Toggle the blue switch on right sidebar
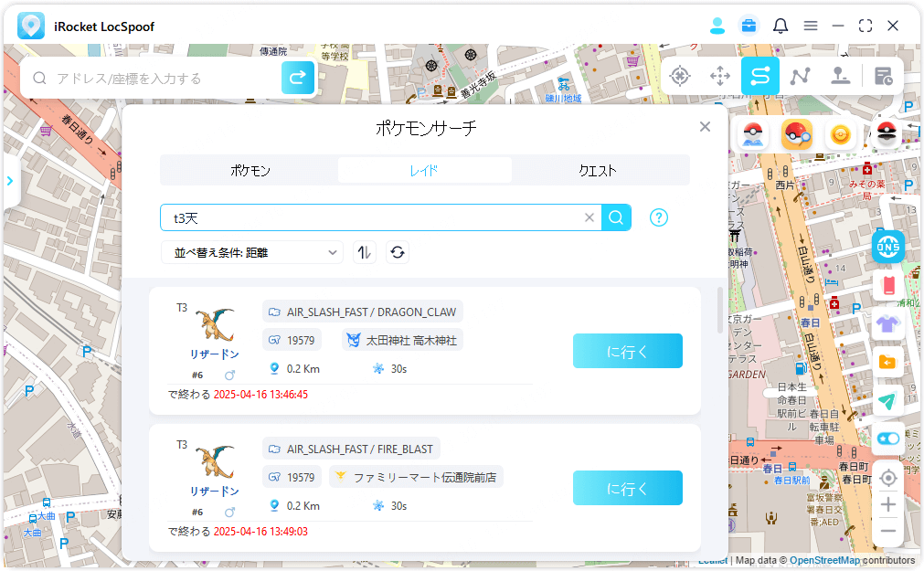This screenshot has width=924, height=571. 888,439
